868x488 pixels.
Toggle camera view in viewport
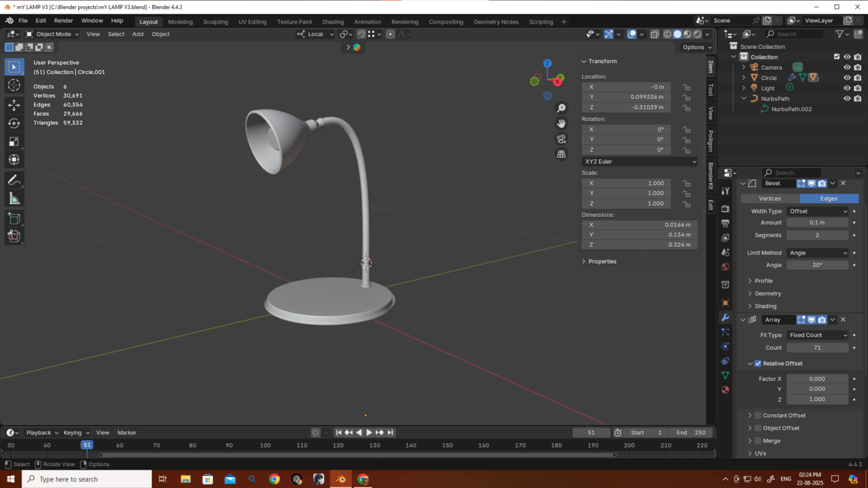[x=561, y=139]
